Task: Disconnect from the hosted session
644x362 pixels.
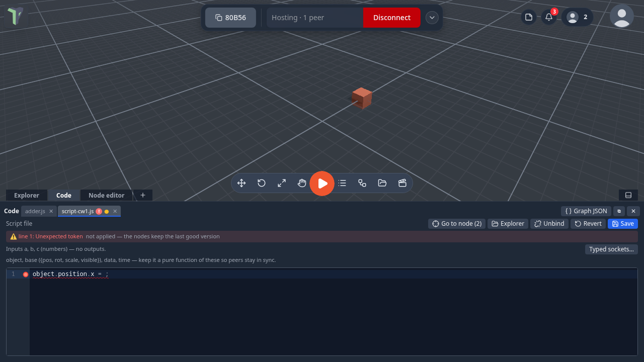Action: coord(391,18)
